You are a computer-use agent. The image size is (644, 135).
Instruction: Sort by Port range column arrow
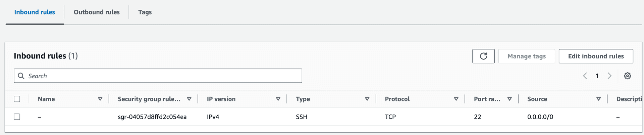[x=509, y=99]
